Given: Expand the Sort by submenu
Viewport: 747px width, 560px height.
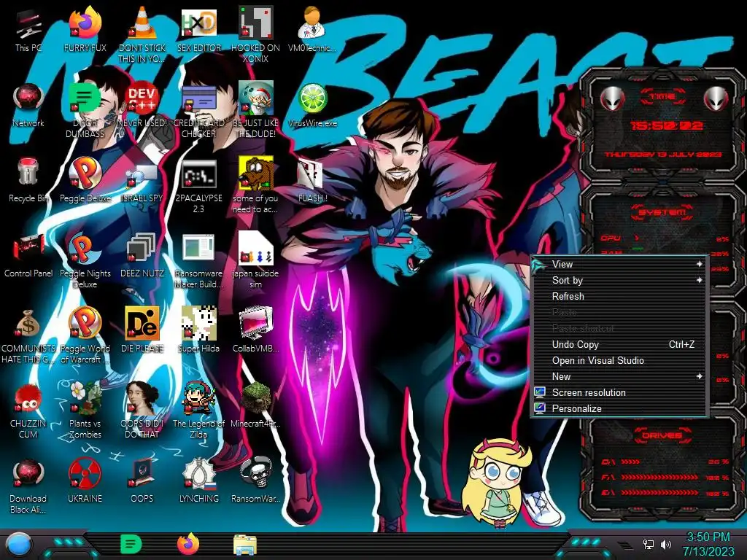Looking at the screenshot, I should pyautogui.click(x=620, y=281).
